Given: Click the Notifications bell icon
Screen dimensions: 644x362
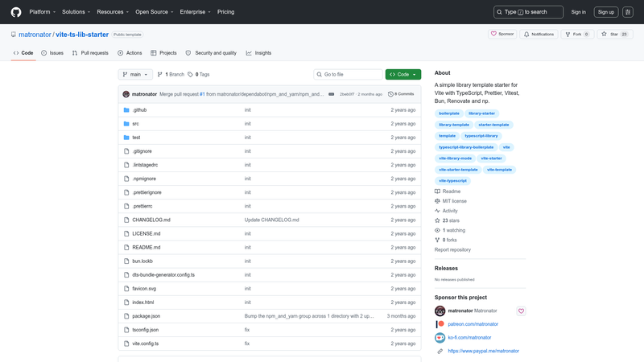Looking at the screenshot, I should click(526, 35).
